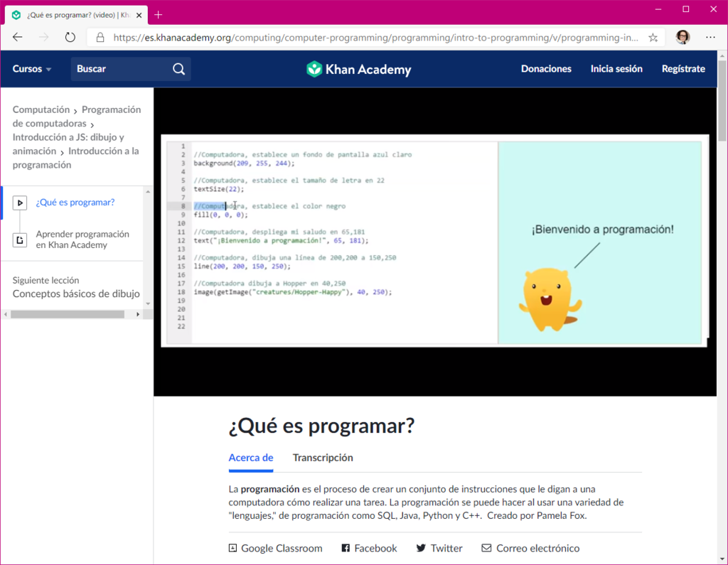Screen dimensions: 728x565
Task: Click the sidebar horizontal scroll right arrow
Action: 138,314
